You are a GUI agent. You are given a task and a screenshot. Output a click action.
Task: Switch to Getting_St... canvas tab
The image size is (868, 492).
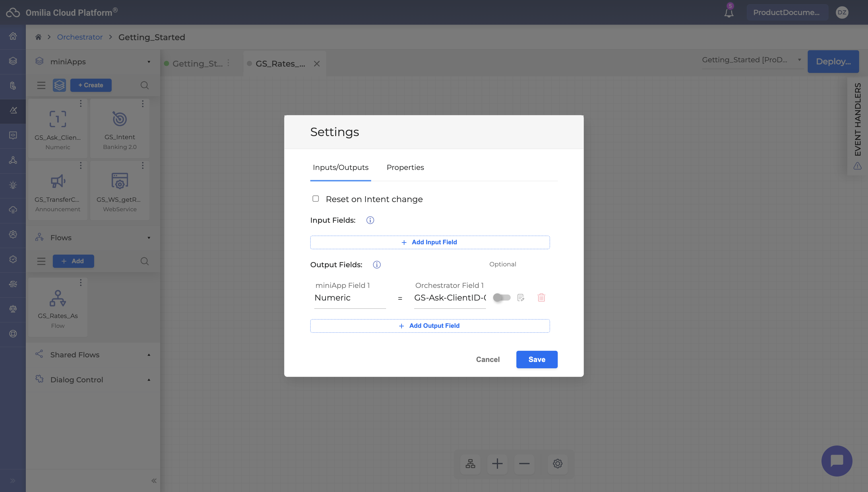pyautogui.click(x=197, y=63)
